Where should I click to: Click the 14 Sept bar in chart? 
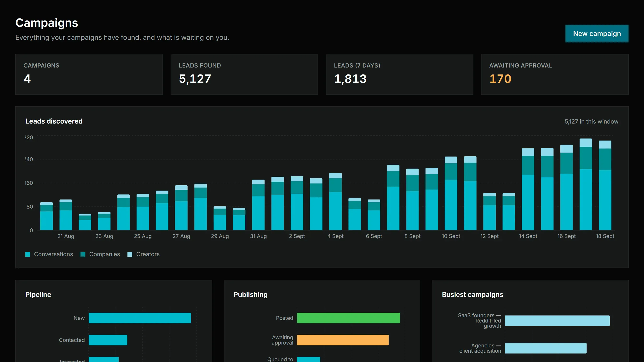[x=528, y=189]
